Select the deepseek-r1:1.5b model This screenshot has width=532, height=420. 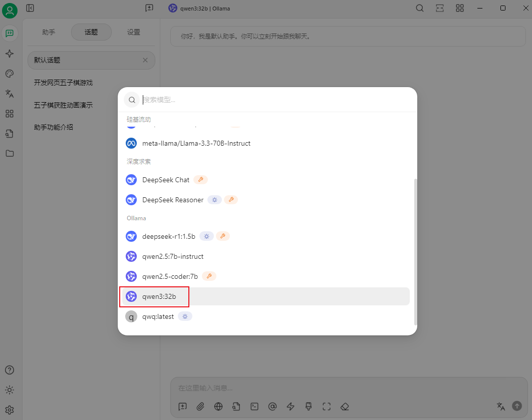pyautogui.click(x=265, y=236)
